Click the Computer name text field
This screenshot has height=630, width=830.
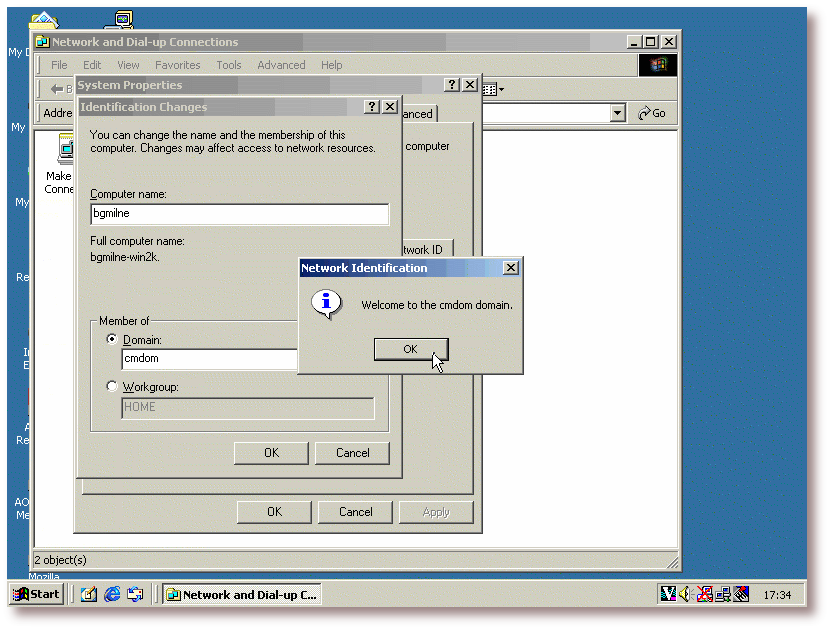tap(239, 214)
